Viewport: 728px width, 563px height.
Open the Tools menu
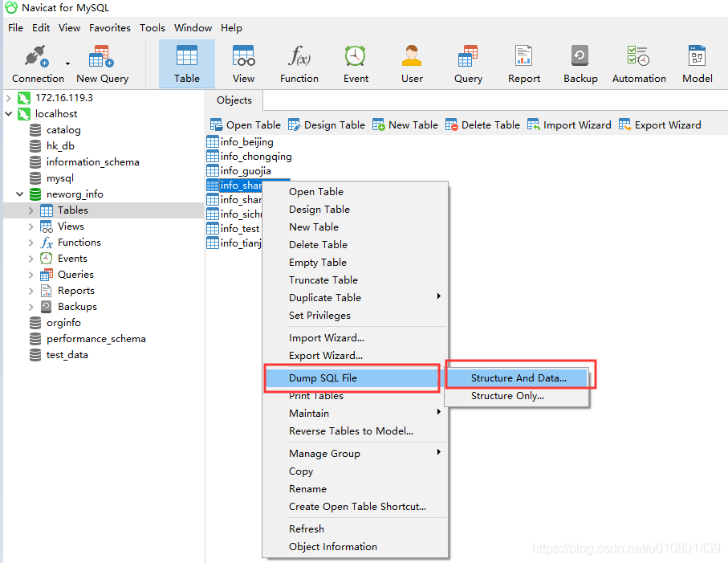(x=153, y=28)
